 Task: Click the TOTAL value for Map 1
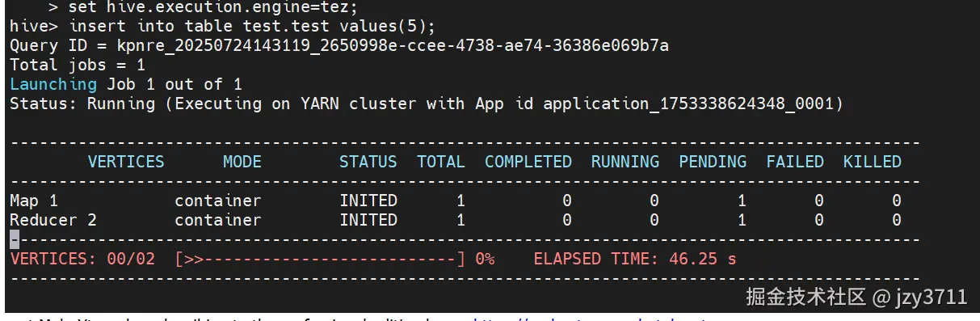[x=461, y=201]
